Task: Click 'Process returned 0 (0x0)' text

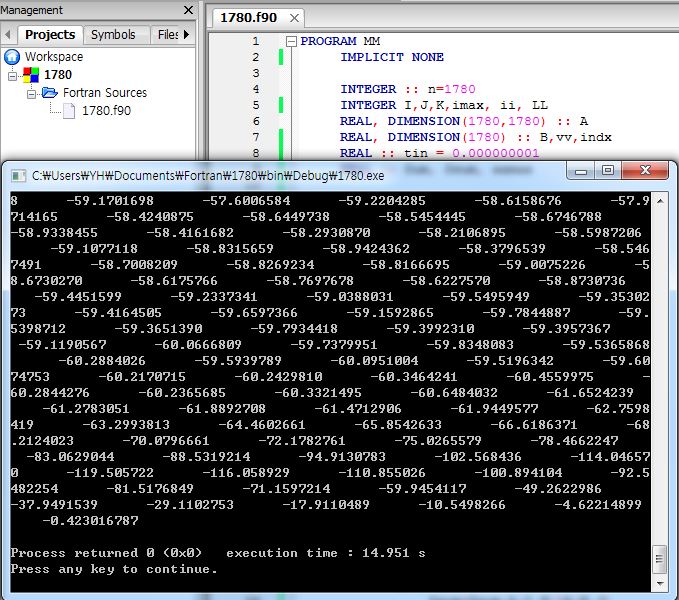Action: click(106, 553)
